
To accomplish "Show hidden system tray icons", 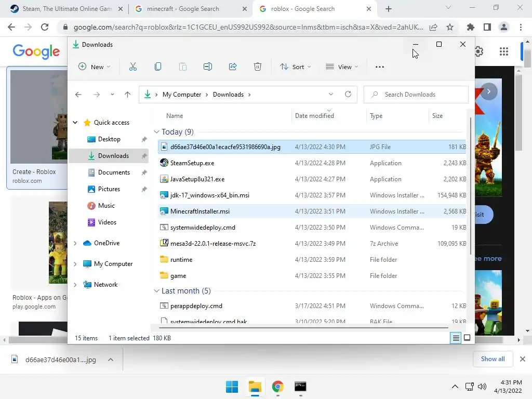I will click(x=455, y=387).
